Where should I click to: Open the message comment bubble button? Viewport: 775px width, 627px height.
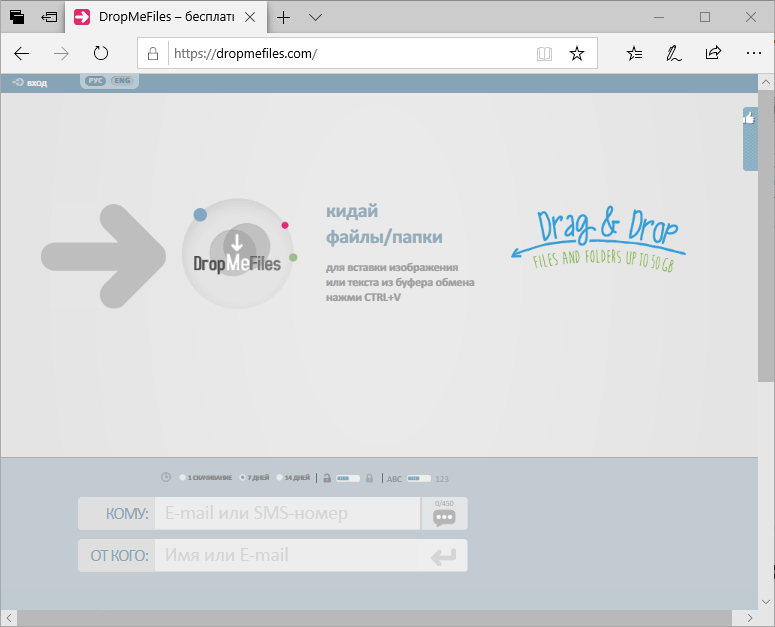pos(444,514)
